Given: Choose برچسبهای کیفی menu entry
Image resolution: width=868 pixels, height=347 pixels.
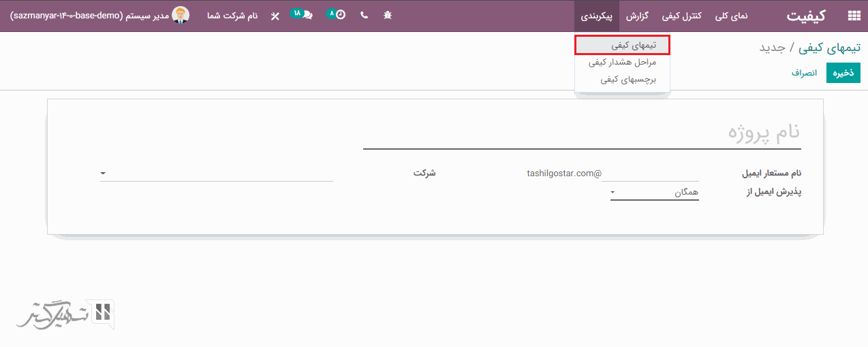Looking at the screenshot, I should click(x=622, y=79).
